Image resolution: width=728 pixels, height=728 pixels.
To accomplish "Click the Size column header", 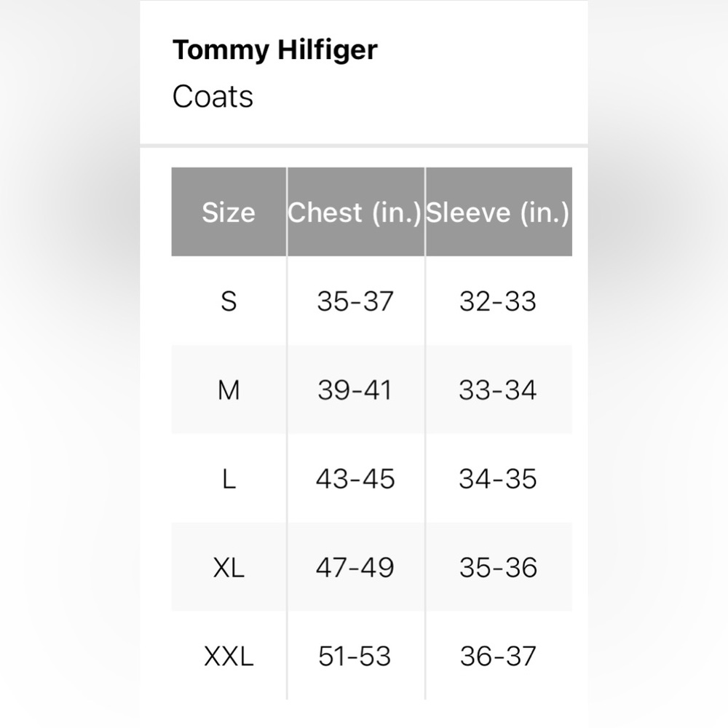I will pos(229,212).
